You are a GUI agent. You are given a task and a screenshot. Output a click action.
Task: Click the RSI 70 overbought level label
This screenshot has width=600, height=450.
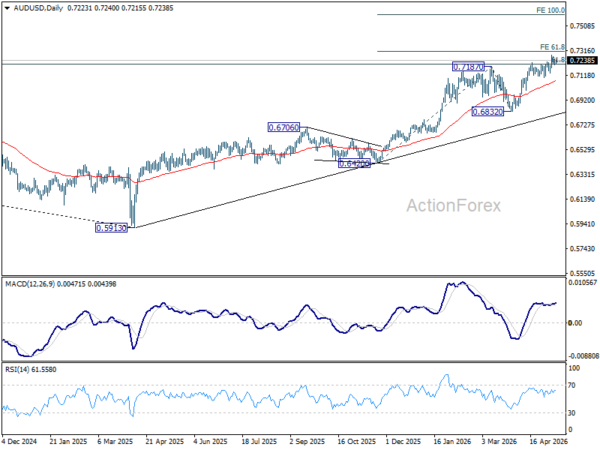coord(572,385)
